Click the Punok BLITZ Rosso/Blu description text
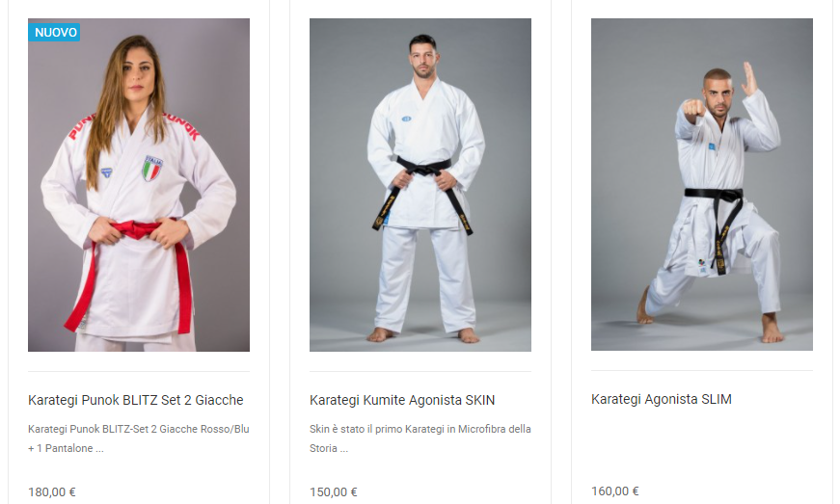The width and height of the screenshot is (840, 504). click(x=139, y=438)
